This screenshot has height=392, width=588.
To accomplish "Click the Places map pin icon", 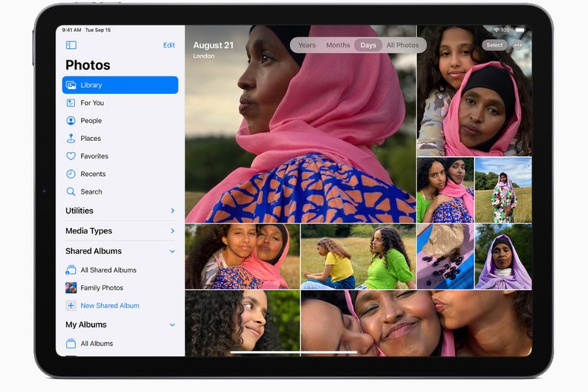I will point(71,139).
